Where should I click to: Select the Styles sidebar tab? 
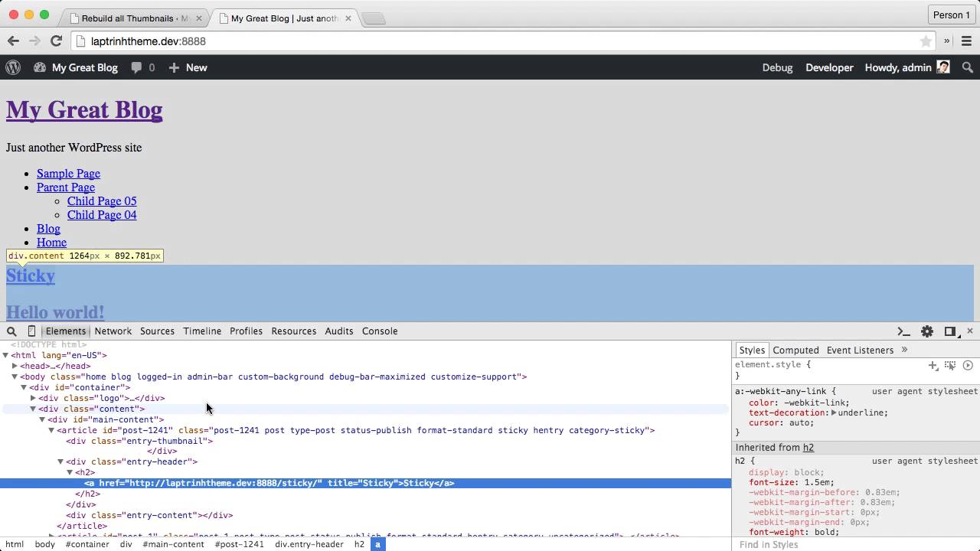click(x=752, y=350)
